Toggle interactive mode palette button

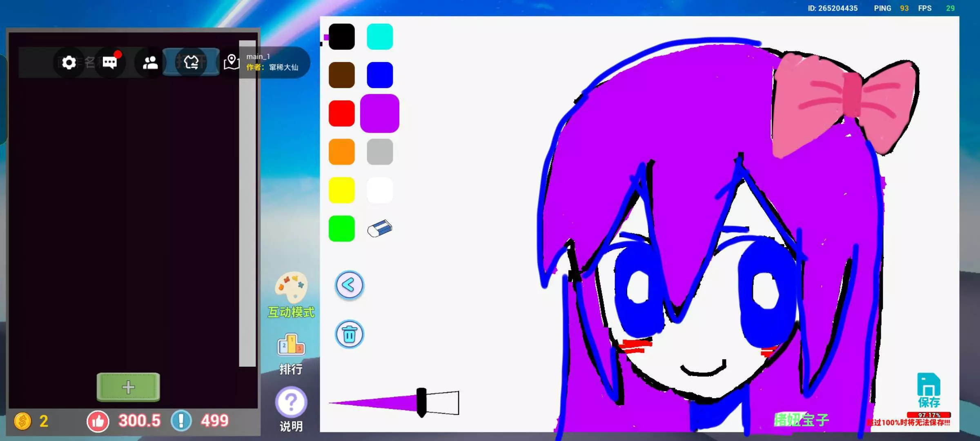(291, 288)
